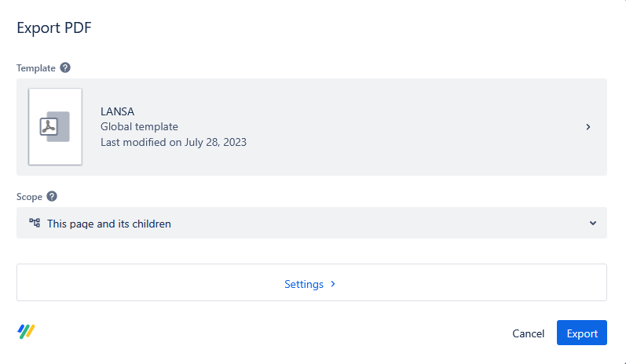Click the 'Scope' field label
The height and width of the screenshot is (364, 626).
pyautogui.click(x=30, y=197)
